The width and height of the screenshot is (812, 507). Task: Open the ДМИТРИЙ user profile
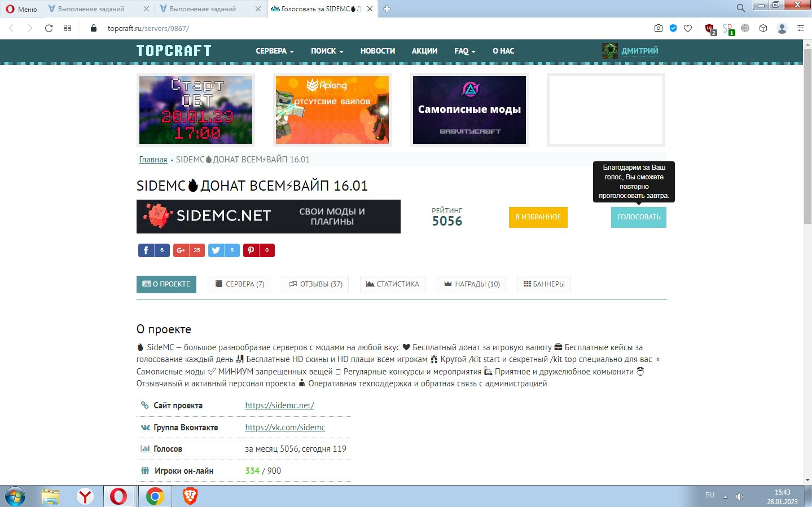640,51
